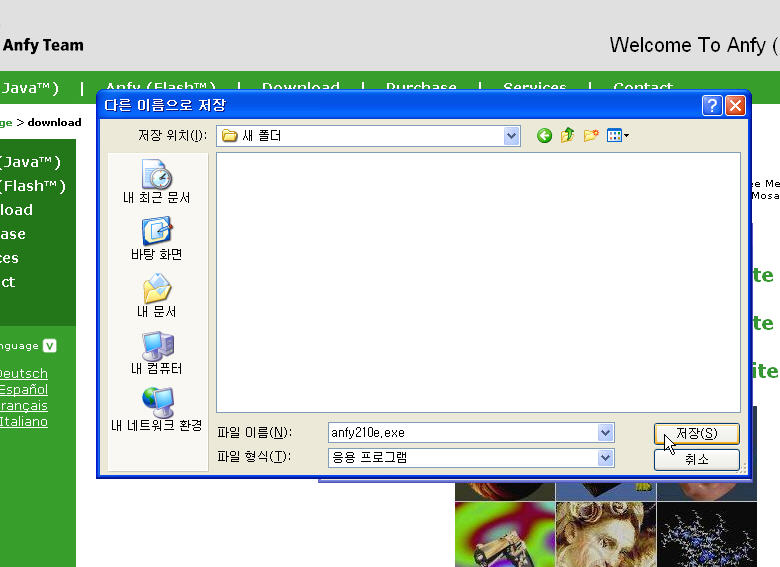This screenshot has height=567, width=780.
Task: Open the sculpted face thumbnail image
Action: tap(605, 534)
